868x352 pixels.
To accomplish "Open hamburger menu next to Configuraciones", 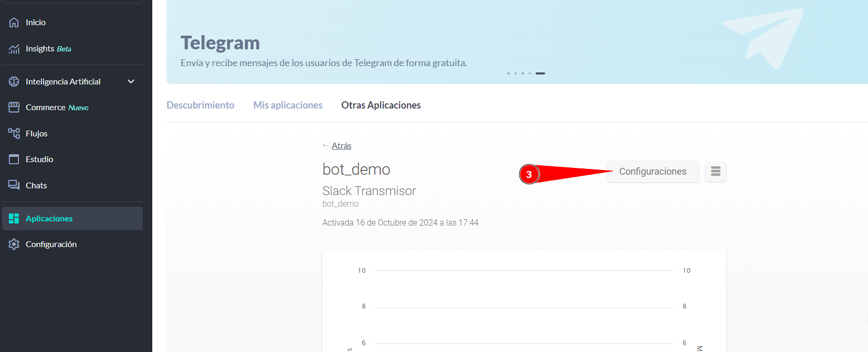I will click(x=715, y=172).
